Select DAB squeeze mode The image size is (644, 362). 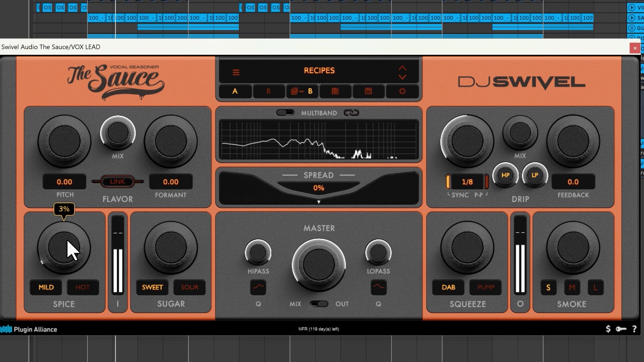tap(448, 287)
